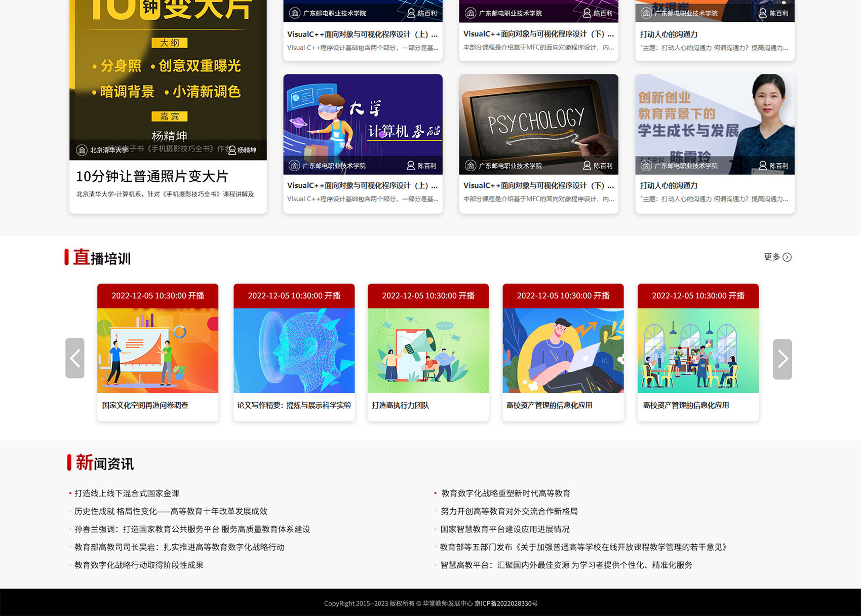Open course 学生成长与发展 by 陈霞玲

pyautogui.click(x=714, y=125)
